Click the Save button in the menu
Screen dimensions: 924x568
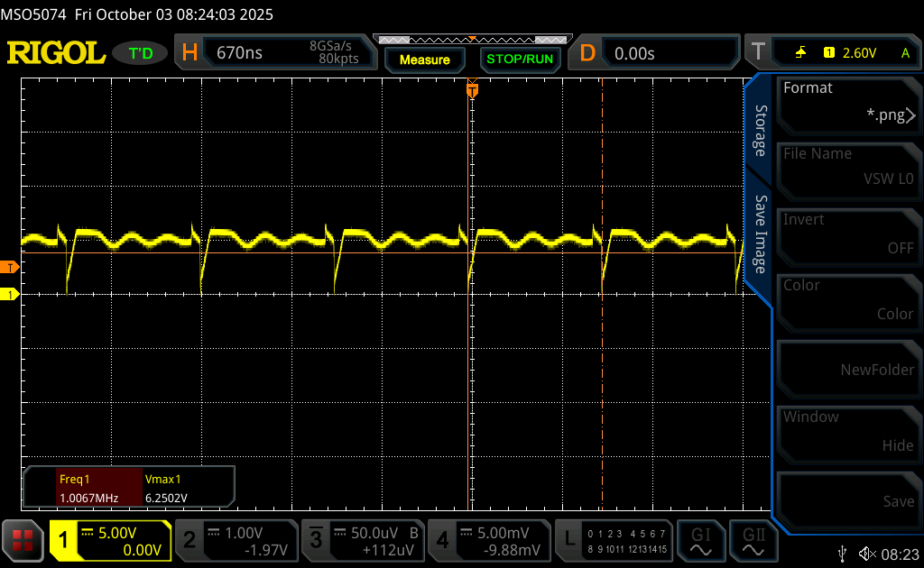point(848,500)
